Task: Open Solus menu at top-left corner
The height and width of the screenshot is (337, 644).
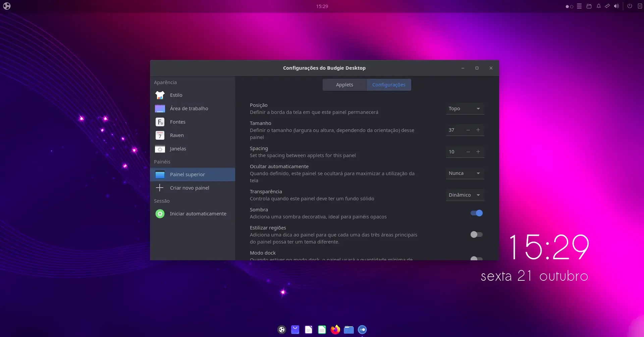Action: coord(7,6)
